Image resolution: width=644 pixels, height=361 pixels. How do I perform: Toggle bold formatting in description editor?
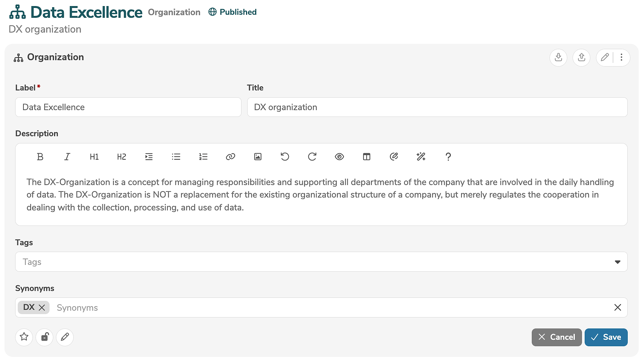coord(40,157)
